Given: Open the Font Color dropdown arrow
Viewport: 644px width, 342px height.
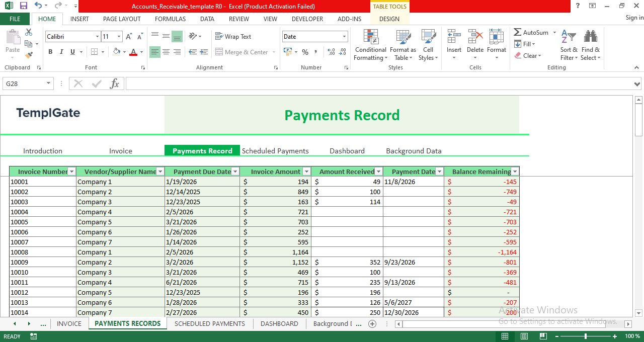Looking at the screenshot, I should click(141, 52).
